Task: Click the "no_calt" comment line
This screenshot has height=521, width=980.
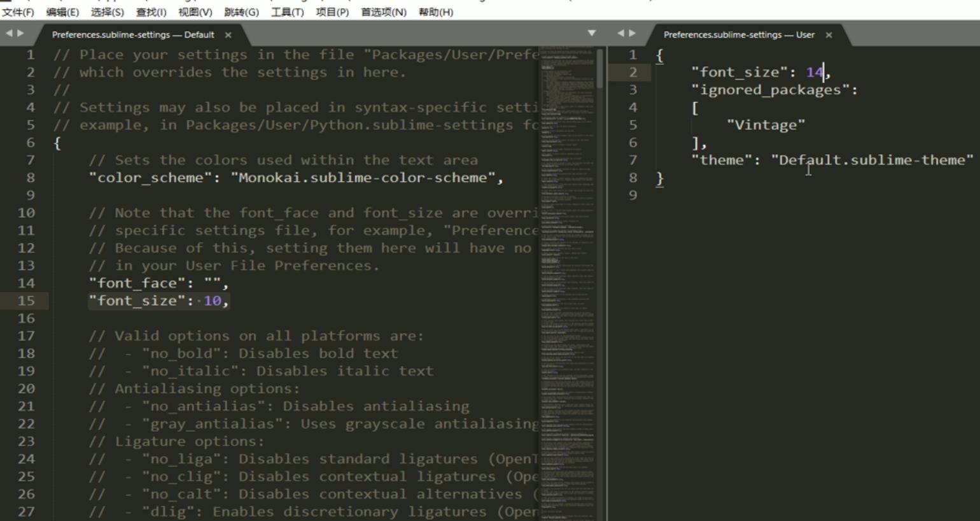Action: click(314, 494)
